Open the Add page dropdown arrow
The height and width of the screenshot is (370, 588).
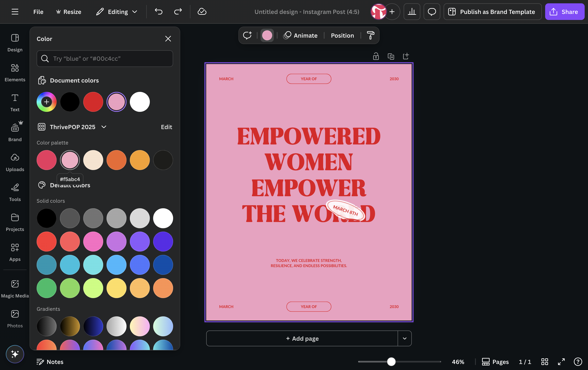(x=405, y=338)
